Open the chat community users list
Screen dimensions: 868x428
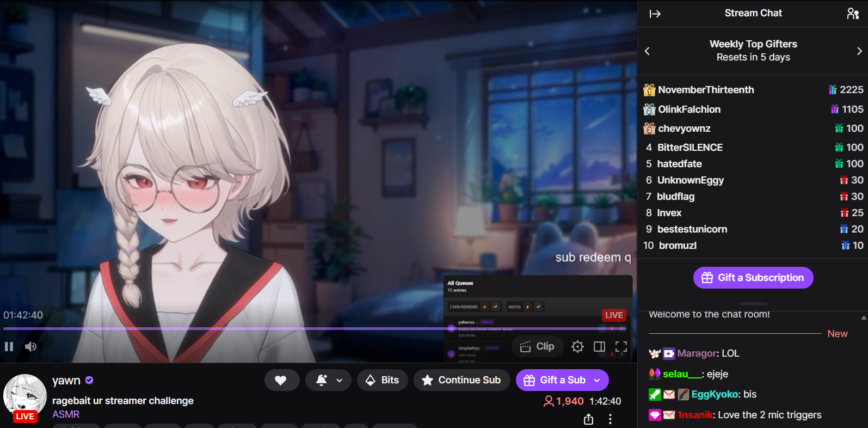853,14
